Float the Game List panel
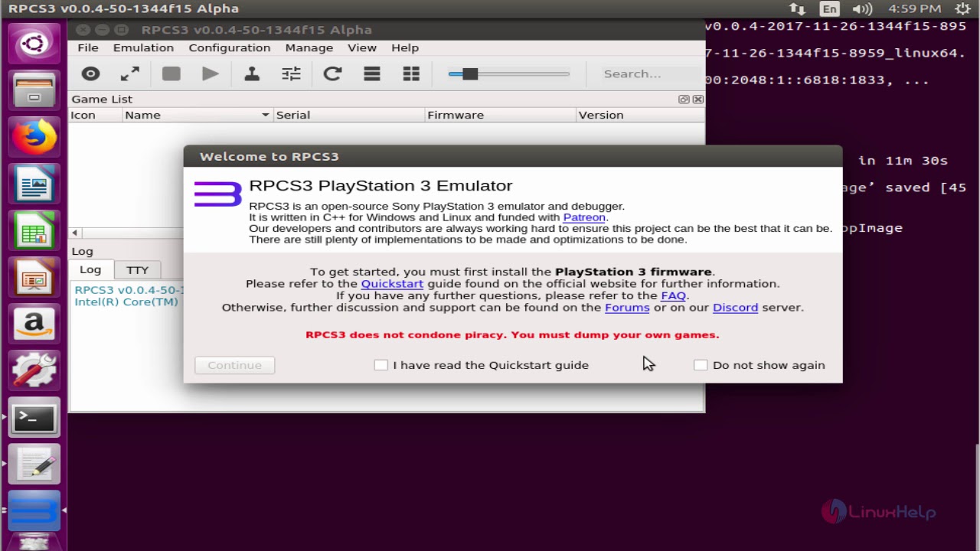 tap(684, 99)
